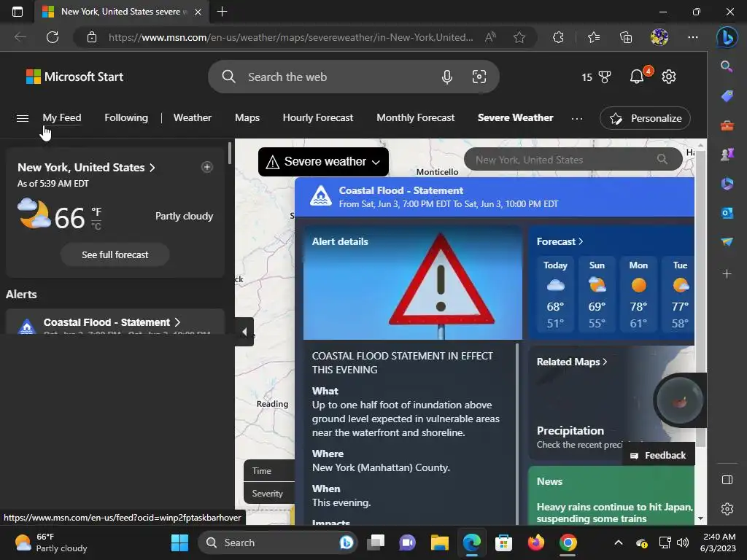The image size is (747, 560).
Task: Add a site to sidebar with plus
Action: (727, 274)
